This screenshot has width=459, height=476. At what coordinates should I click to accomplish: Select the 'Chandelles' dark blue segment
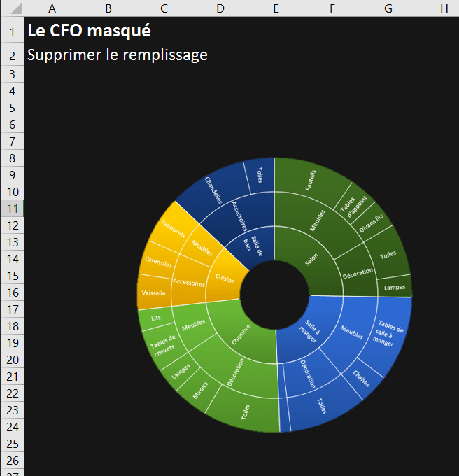coord(213,188)
